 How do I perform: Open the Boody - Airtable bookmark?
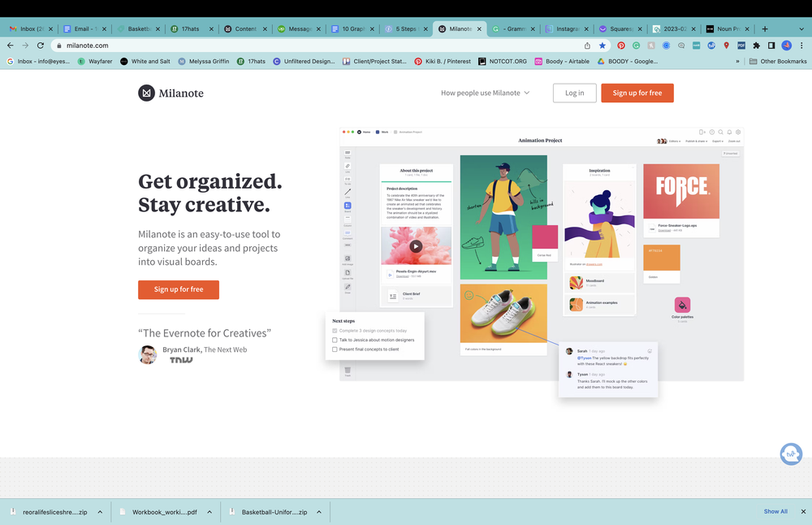562,61
